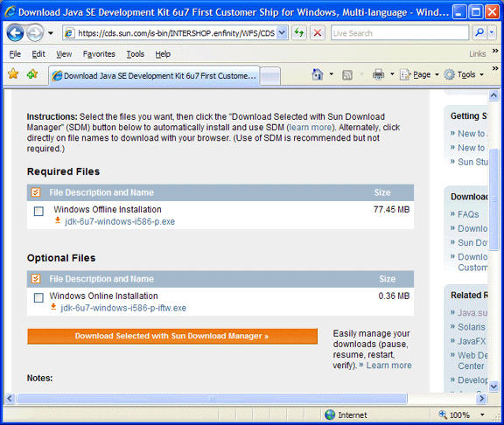Check the Windows Offline Installation checkbox
The width and height of the screenshot is (504, 425).
[x=38, y=211]
